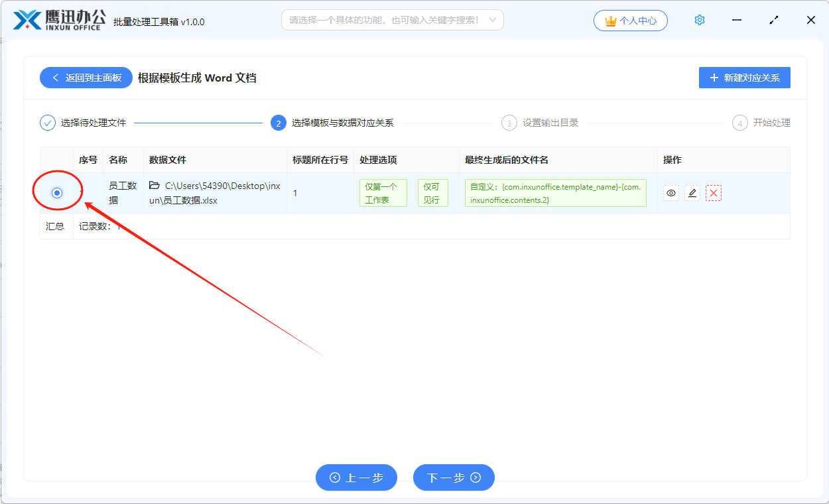
Task: Expand the function search dropdown arrow
Action: (492, 20)
